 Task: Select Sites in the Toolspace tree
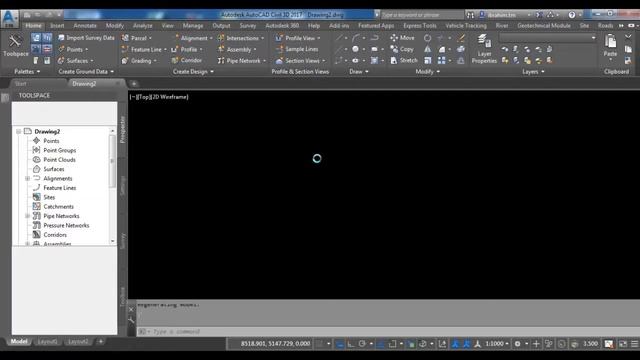pyautogui.click(x=49, y=197)
